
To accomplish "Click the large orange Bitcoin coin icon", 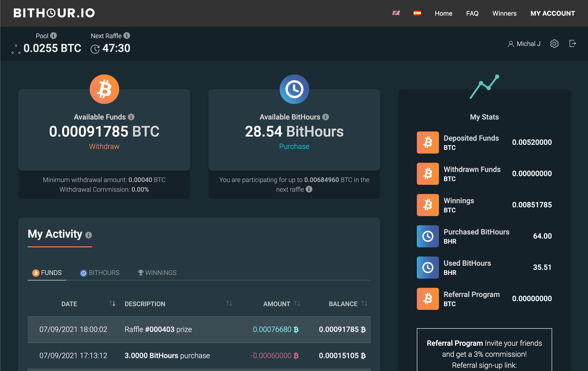I will 104,89.
